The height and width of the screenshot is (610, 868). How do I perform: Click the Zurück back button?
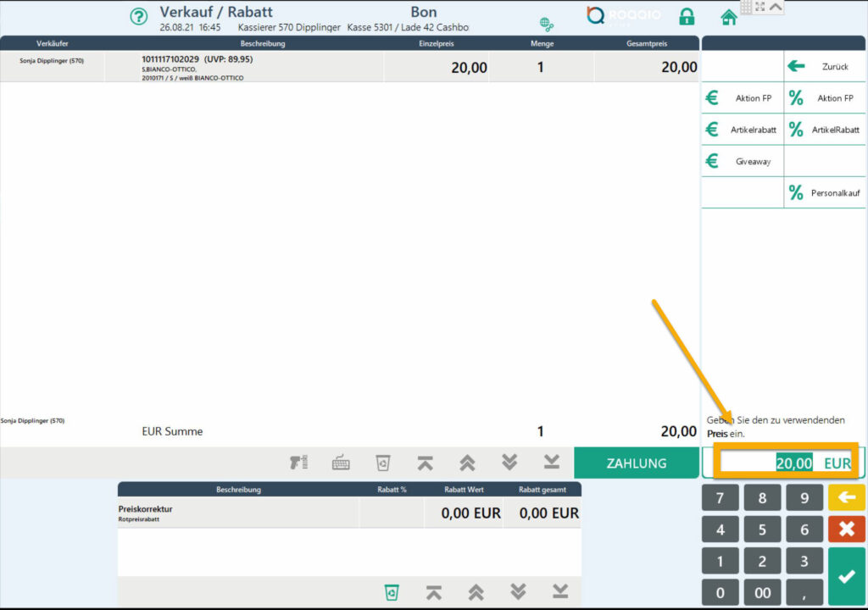point(825,66)
